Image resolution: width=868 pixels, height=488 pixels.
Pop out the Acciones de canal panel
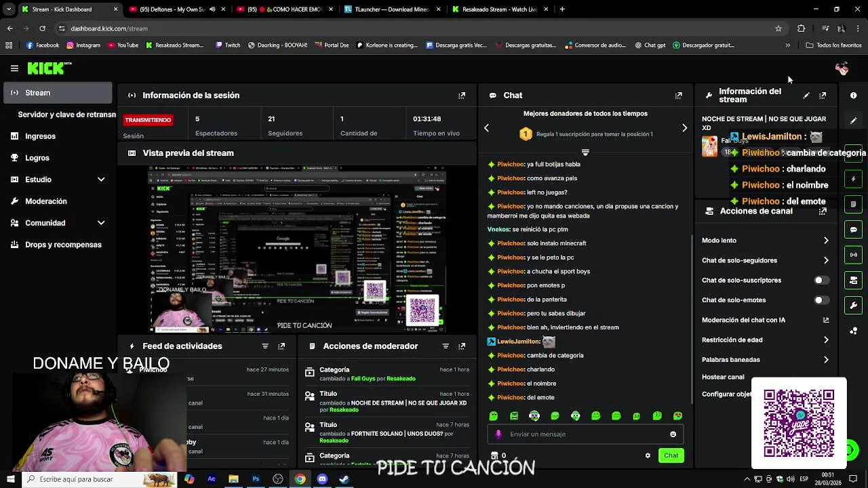[823, 211]
